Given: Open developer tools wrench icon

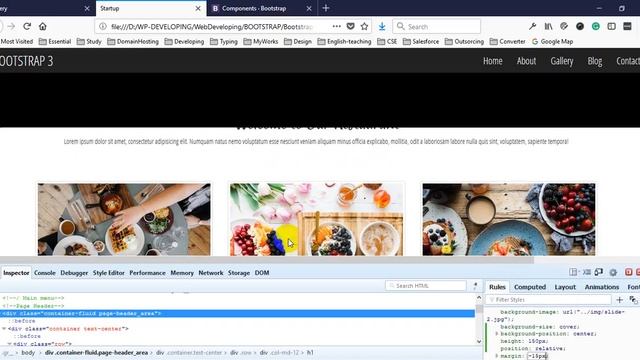Looking at the screenshot, I should [532, 27].
